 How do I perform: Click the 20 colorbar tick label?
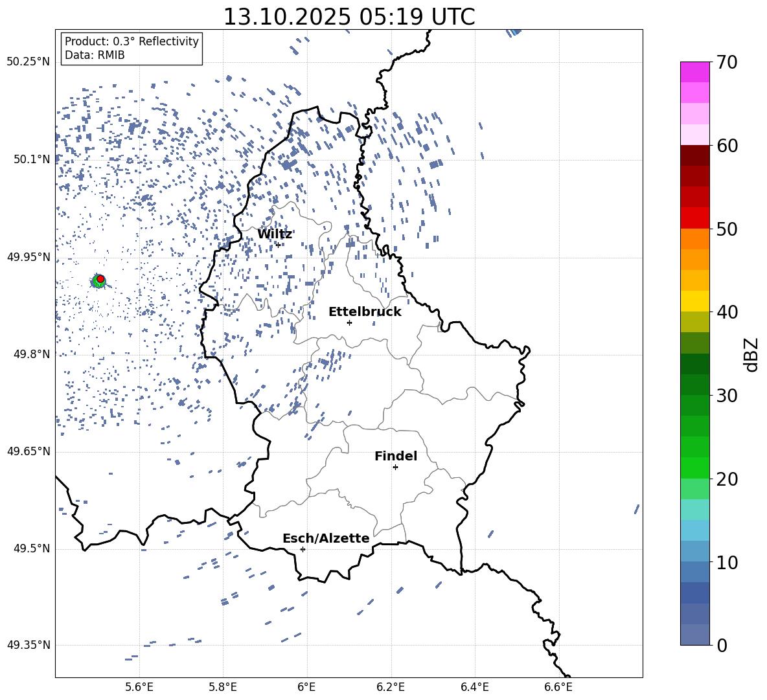(x=727, y=479)
